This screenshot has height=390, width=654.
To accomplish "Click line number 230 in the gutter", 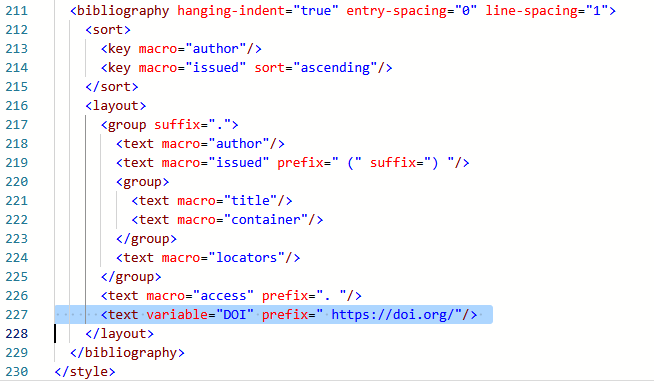I will click(17, 372).
